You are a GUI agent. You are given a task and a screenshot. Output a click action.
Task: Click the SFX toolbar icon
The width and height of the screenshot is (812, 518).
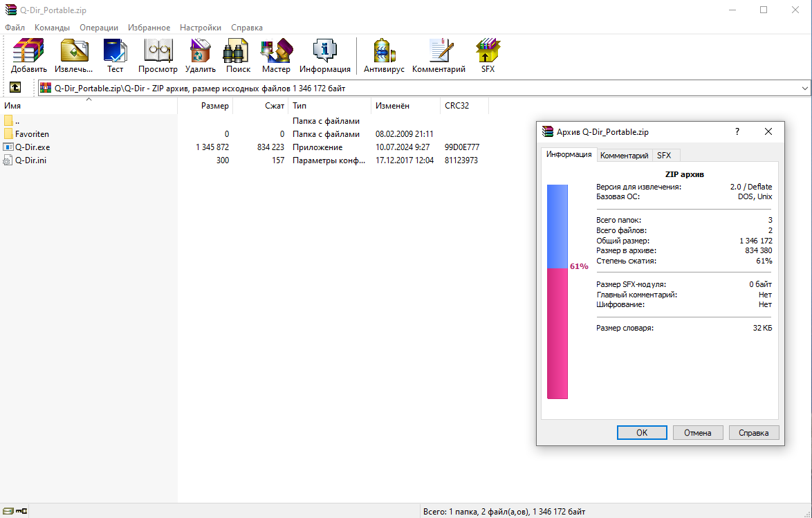[x=488, y=50]
